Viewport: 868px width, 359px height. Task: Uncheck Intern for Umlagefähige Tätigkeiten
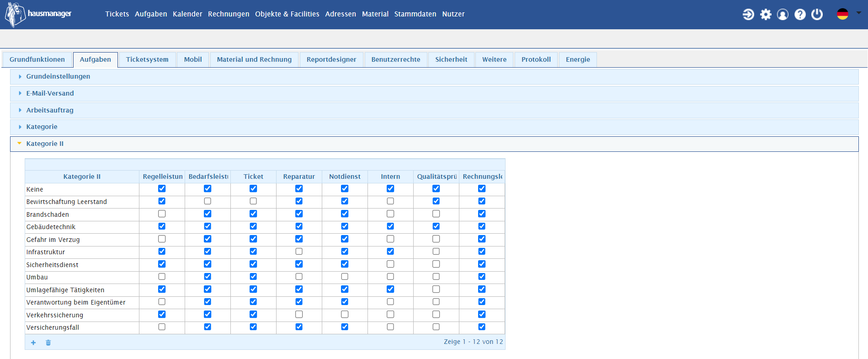click(390, 289)
